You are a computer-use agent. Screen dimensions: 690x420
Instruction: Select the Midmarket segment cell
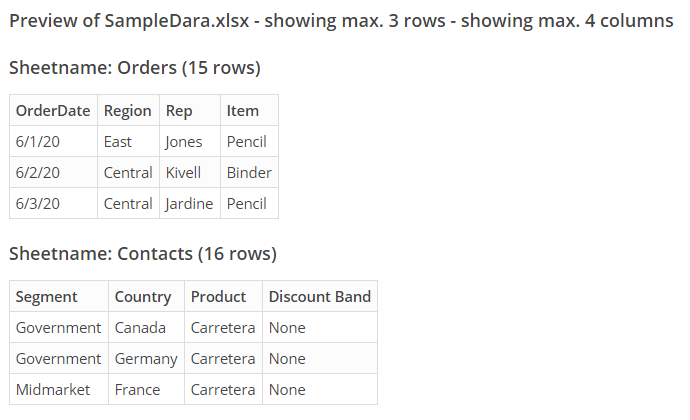point(53,390)
